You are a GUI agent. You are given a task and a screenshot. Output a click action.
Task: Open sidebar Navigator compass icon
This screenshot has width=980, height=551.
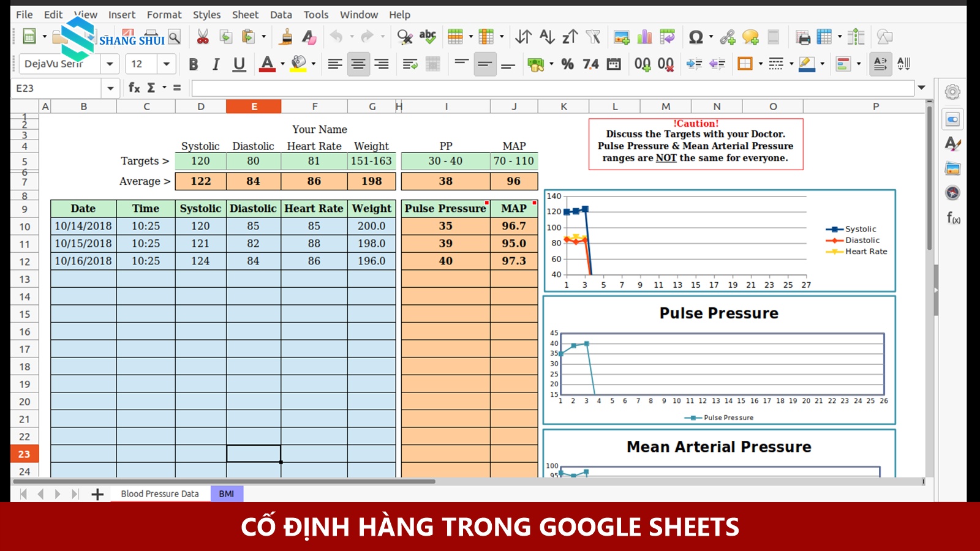coord(952,193)
